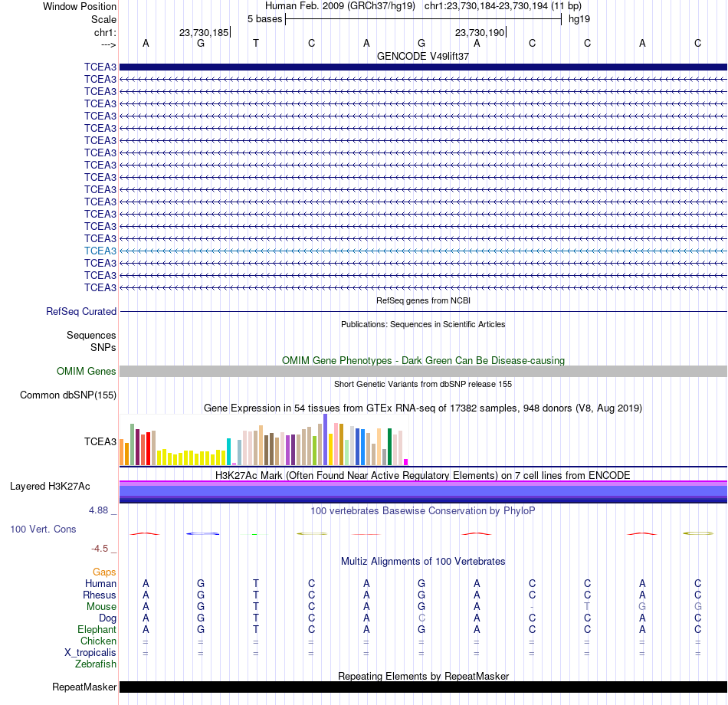
Task: Click the "hg19" label beside scale bar
Action: [579, 19]
